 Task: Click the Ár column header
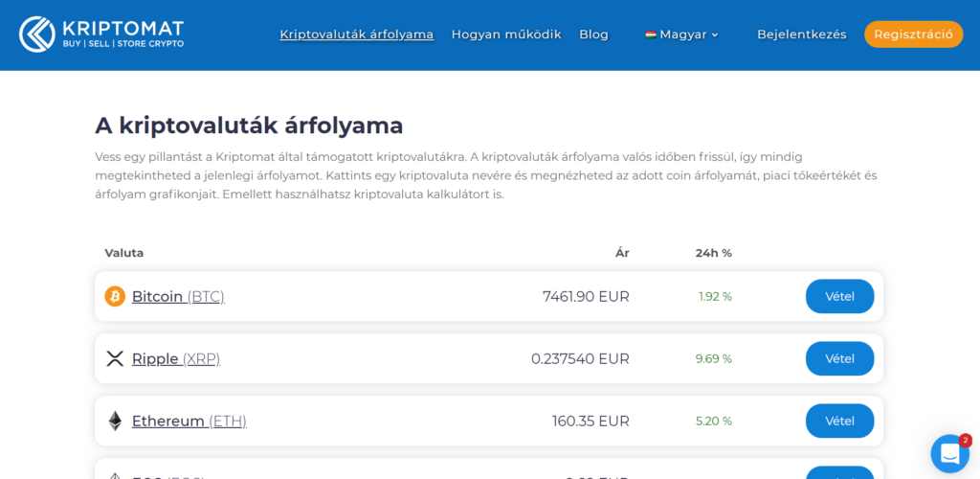click(622, 253)
